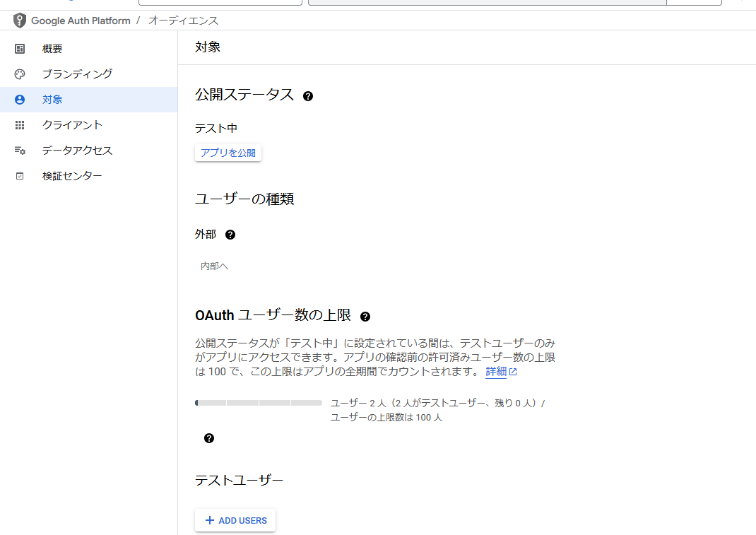The width and height of the screenshot is (756, 535).
Task: Click the 検証センター checkbox icon
Action: (x=20, y=176)
